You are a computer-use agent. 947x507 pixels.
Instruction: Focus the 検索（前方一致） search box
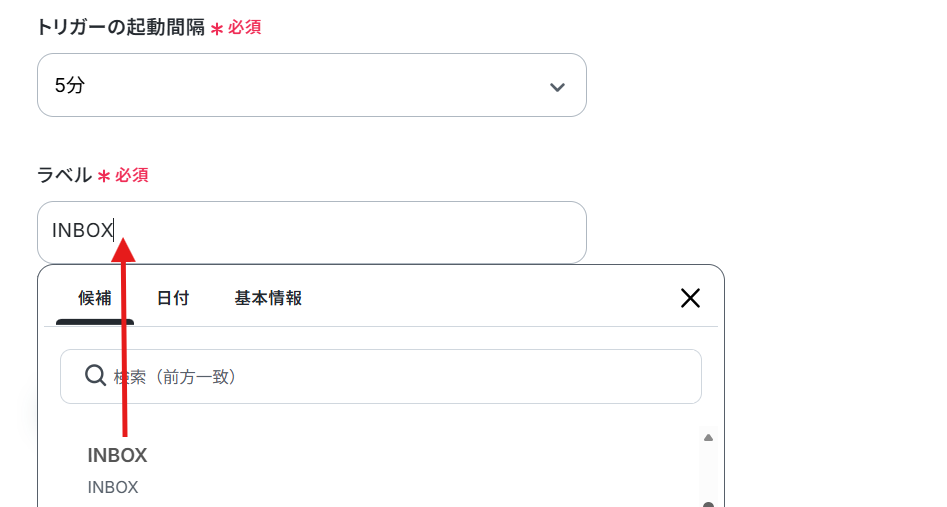point(380,376)
